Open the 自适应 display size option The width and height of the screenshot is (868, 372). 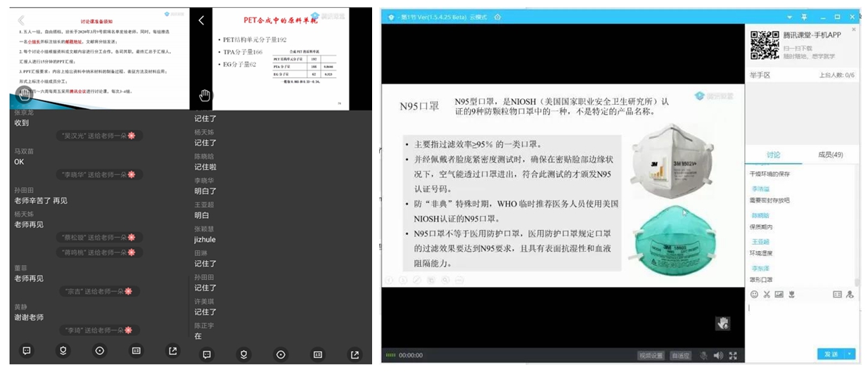(x=681, y=355)
